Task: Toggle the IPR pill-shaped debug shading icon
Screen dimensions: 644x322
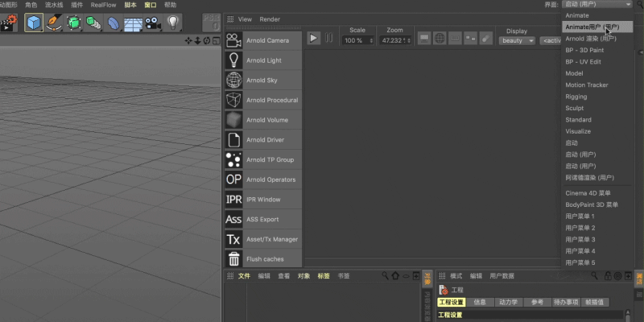Action: click(486, 38)
